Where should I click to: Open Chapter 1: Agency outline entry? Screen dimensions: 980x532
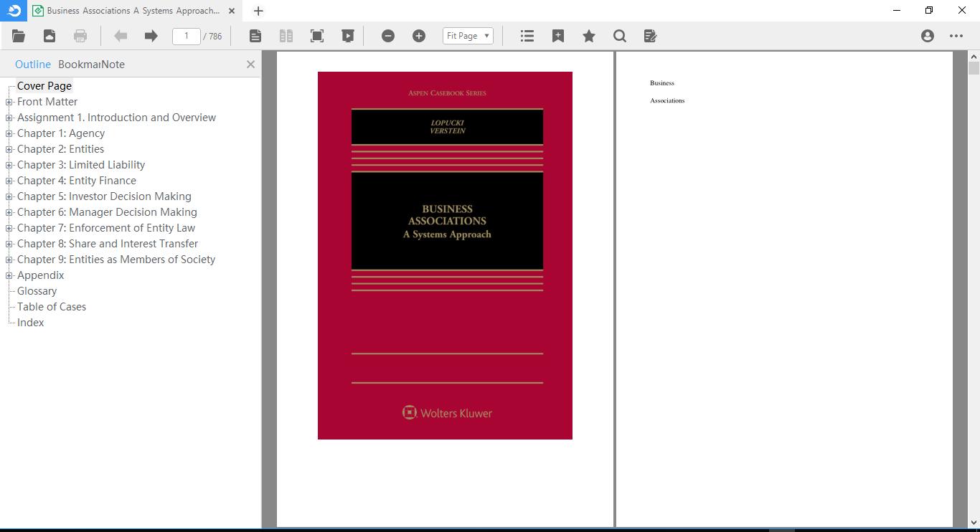61,133
